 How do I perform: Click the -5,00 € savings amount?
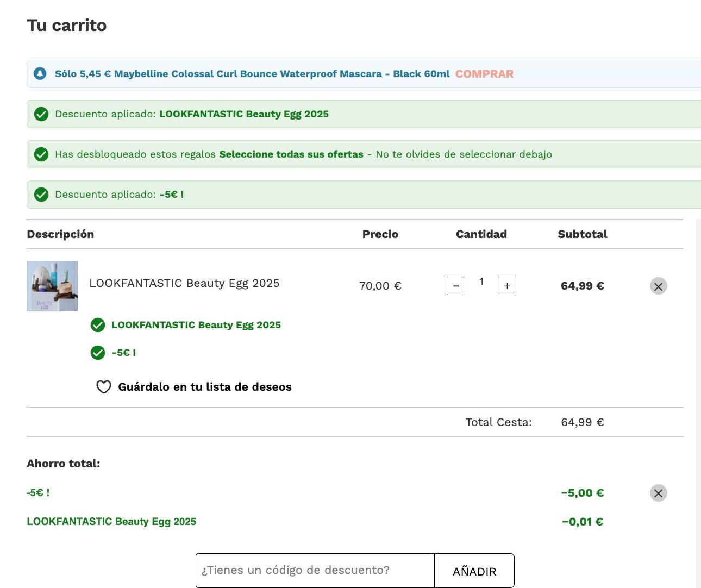[x=583, y=493]
